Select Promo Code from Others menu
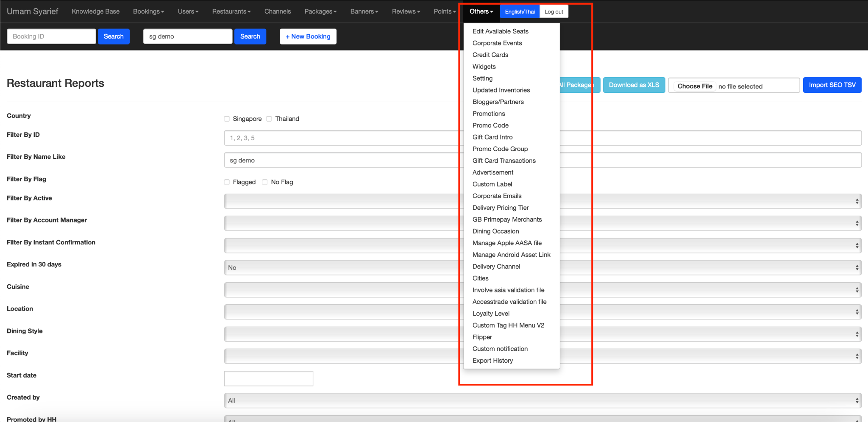The width and height of the screenshot is (868, 422). 490,125
